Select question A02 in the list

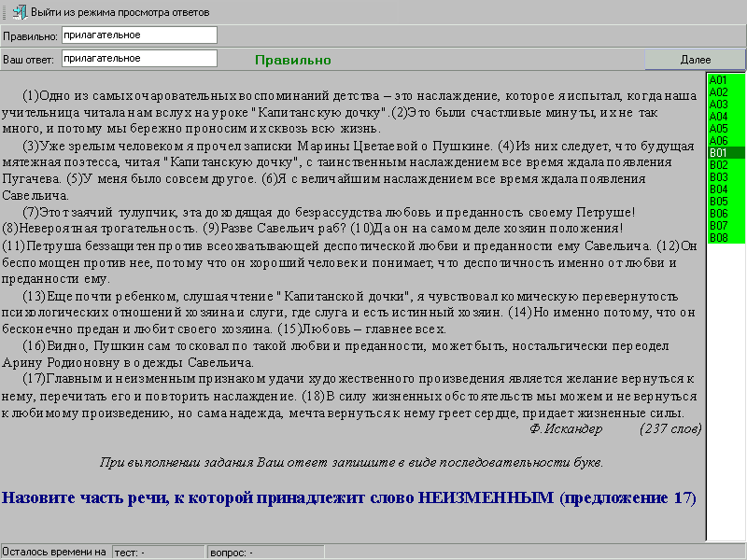coord(726,92)
